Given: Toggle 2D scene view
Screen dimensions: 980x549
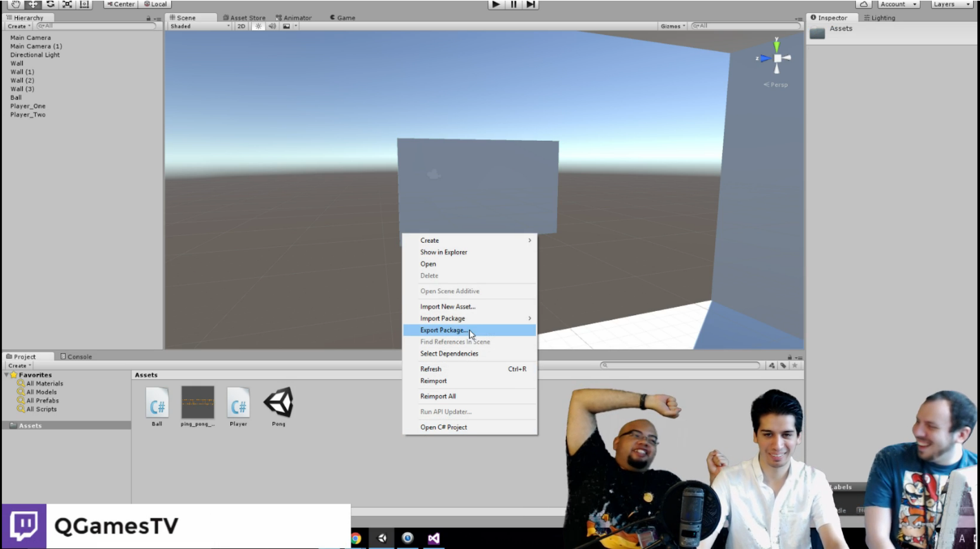Looking at the screenshot, I should (241, 26).
